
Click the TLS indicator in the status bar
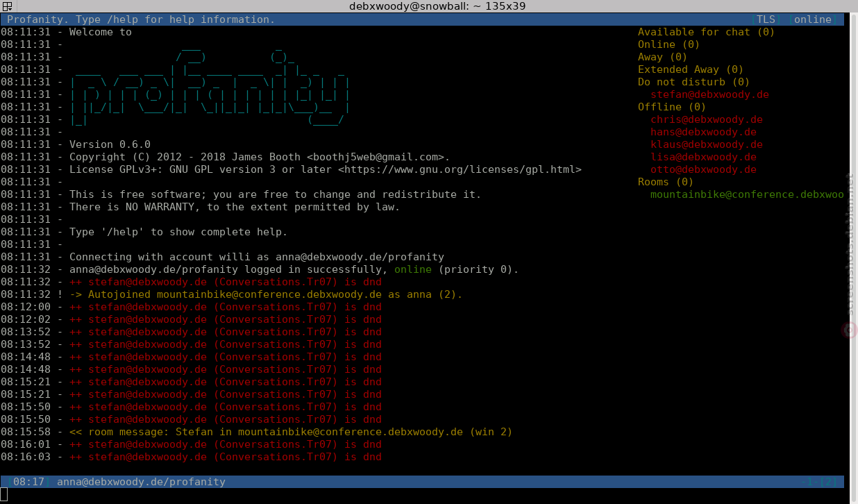click(766, 19)
